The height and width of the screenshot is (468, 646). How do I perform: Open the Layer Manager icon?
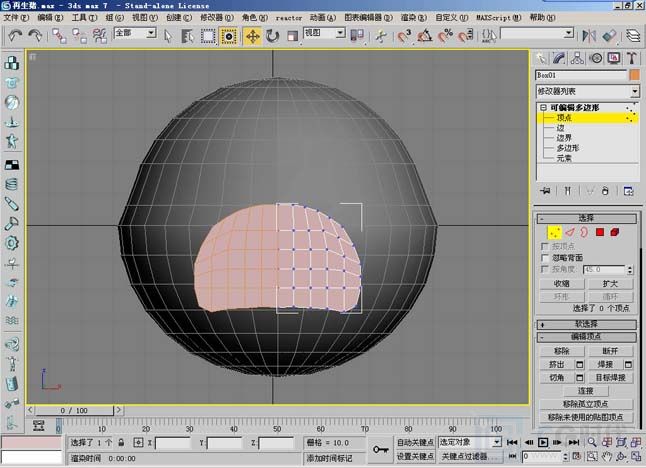[x=632, y=36]
